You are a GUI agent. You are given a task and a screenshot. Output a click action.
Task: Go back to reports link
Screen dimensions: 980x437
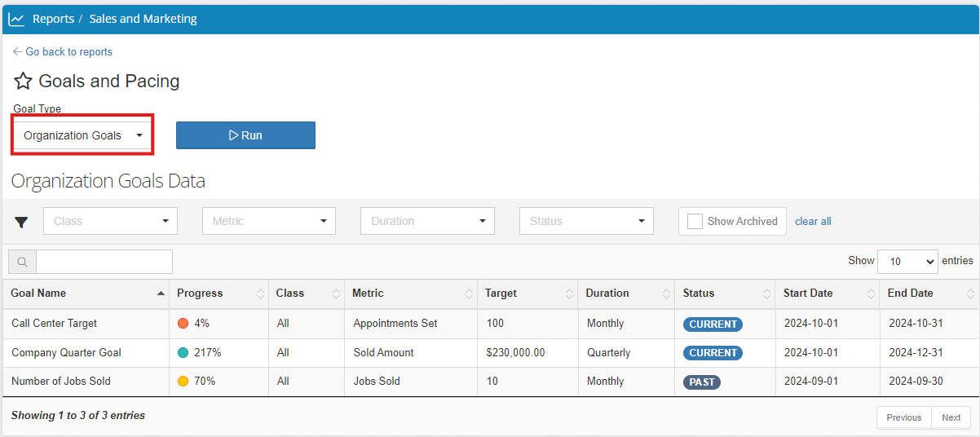point(63,51)
